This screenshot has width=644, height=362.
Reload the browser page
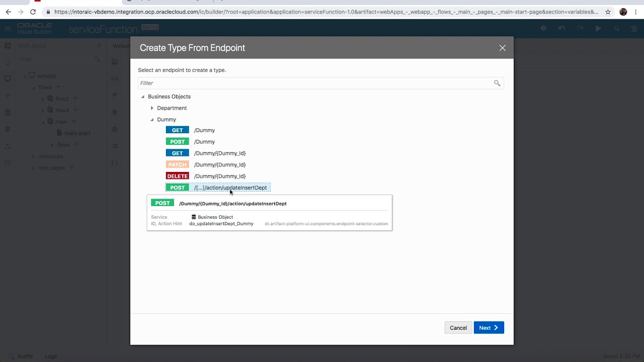click(x=33, y=12)
